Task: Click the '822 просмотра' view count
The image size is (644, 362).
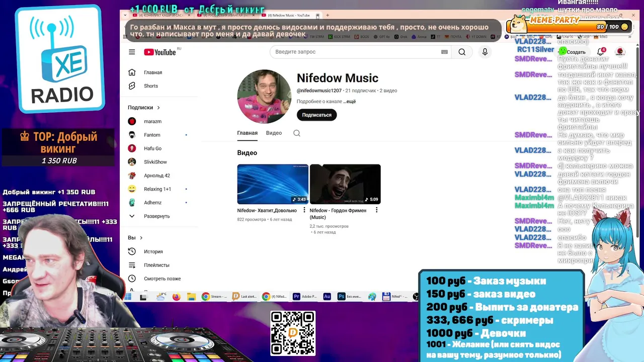Action: click(252, 219)
